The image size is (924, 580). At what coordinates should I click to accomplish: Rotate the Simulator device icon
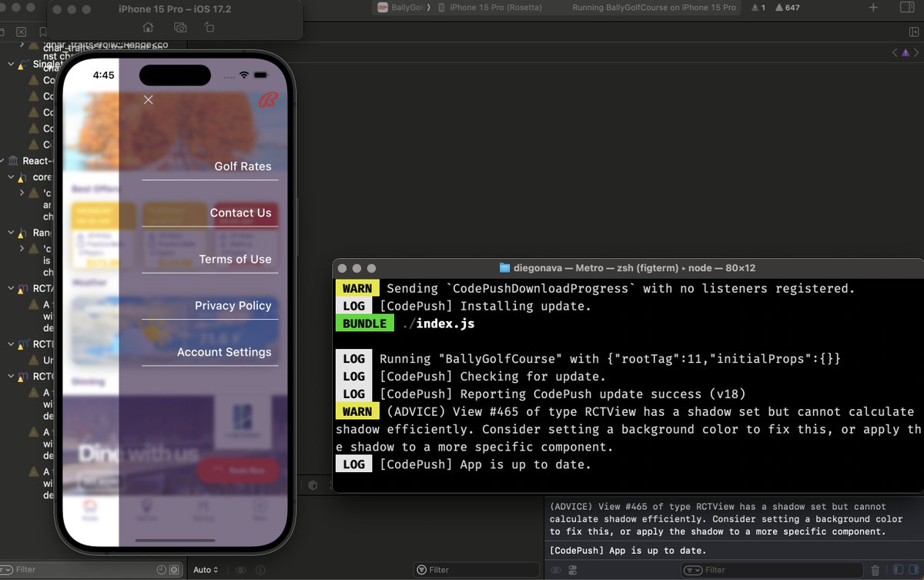click(209, 28)
